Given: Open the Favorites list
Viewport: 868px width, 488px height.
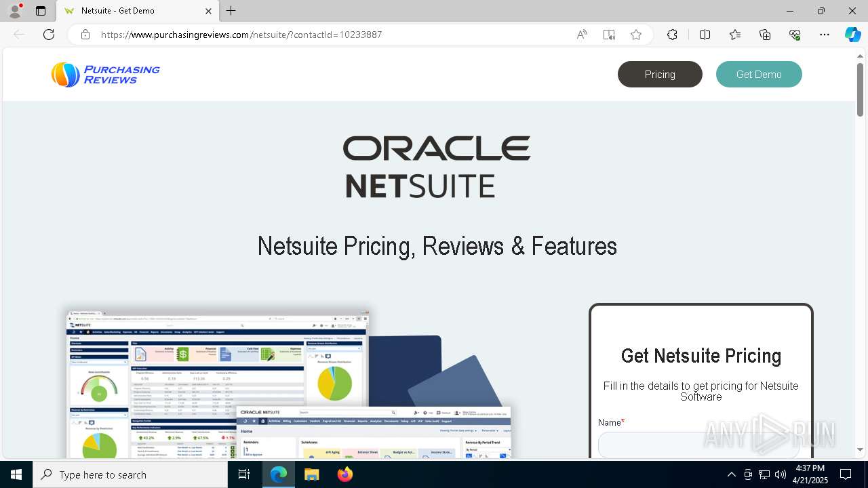Looking at the screenshot, I should [735, 35].
